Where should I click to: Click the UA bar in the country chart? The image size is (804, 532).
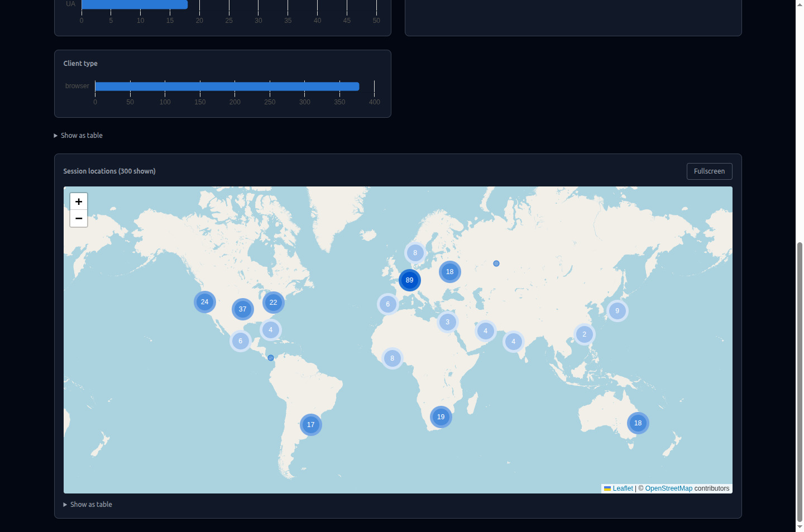click(x=135, y=4)
